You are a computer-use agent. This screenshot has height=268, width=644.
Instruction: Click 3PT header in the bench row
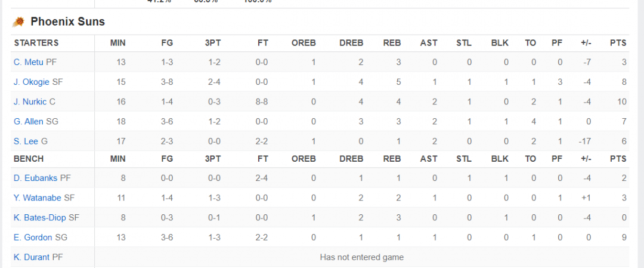[213, 159]
